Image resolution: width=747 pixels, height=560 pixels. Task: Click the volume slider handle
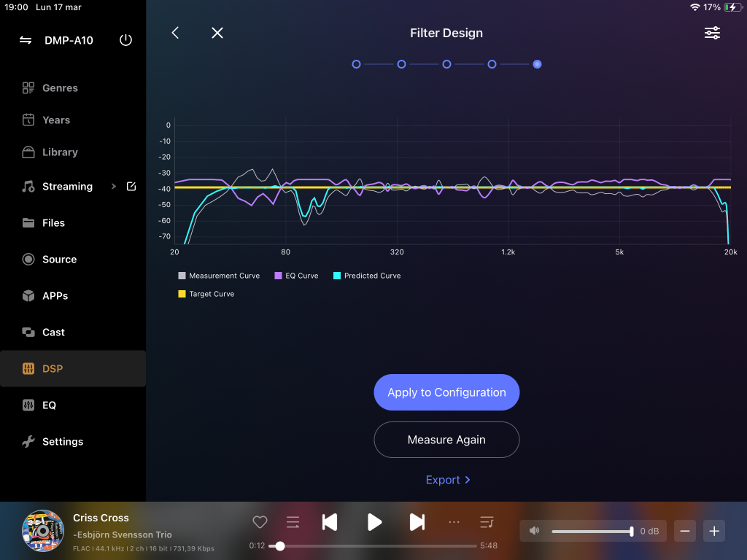632,532
